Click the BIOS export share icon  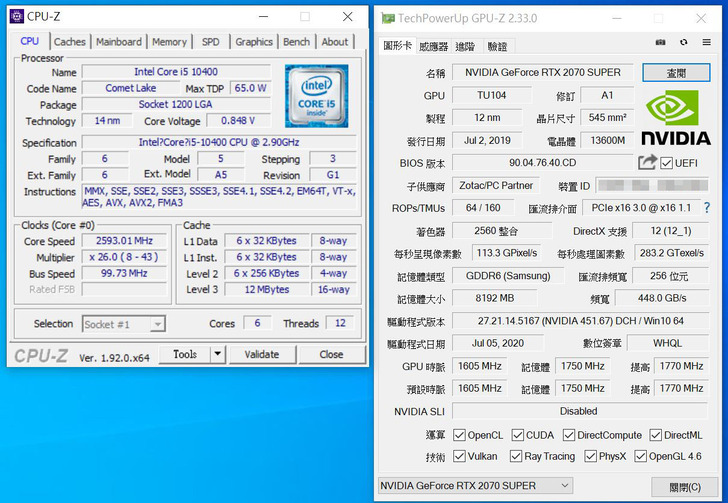coord(648,163)
